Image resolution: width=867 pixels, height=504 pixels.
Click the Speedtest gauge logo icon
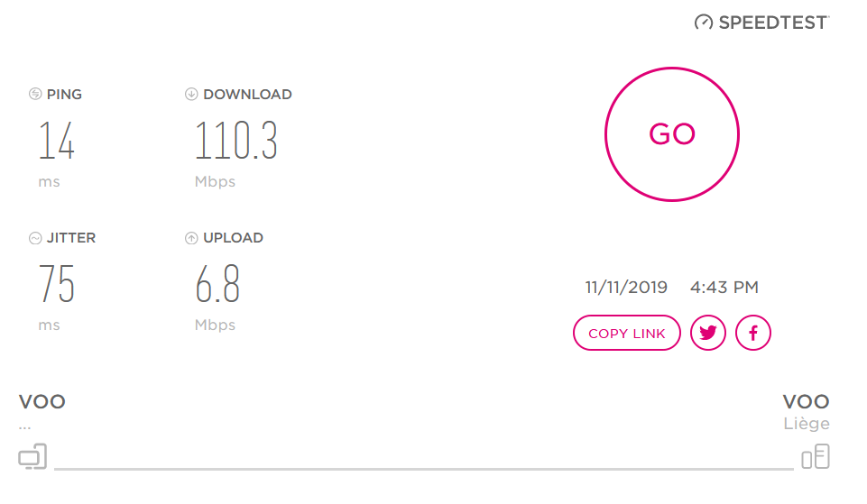704,23
